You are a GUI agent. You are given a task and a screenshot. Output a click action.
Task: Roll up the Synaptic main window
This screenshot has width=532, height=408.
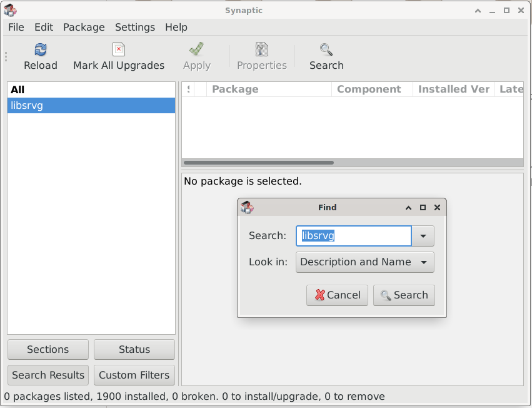pyautogui.click(x=478, y=11)
